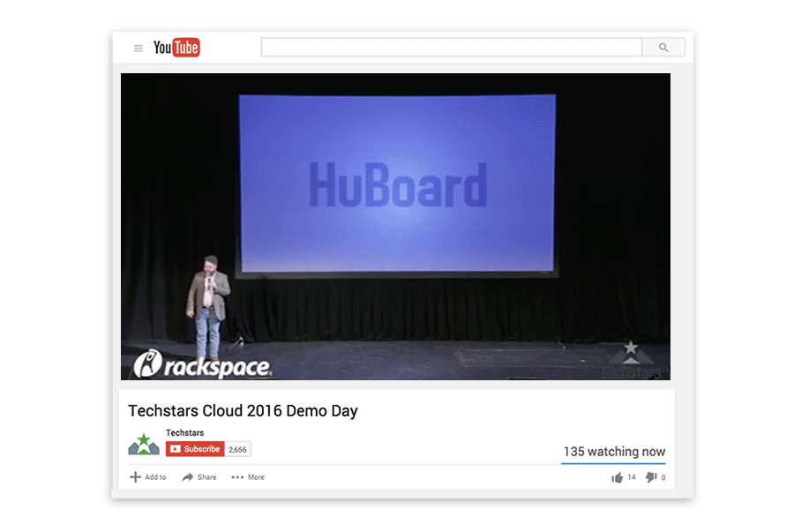This screenshot has height=532, width=794.
Task: Subscribe to the Techstars channel
Action: coord(195,449)
